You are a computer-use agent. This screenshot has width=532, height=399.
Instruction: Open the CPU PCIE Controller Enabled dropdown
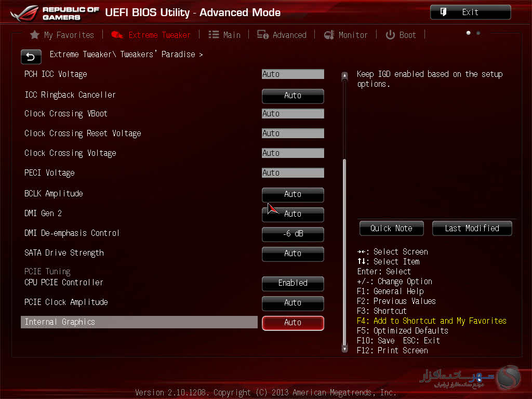[x=292, y=283]
